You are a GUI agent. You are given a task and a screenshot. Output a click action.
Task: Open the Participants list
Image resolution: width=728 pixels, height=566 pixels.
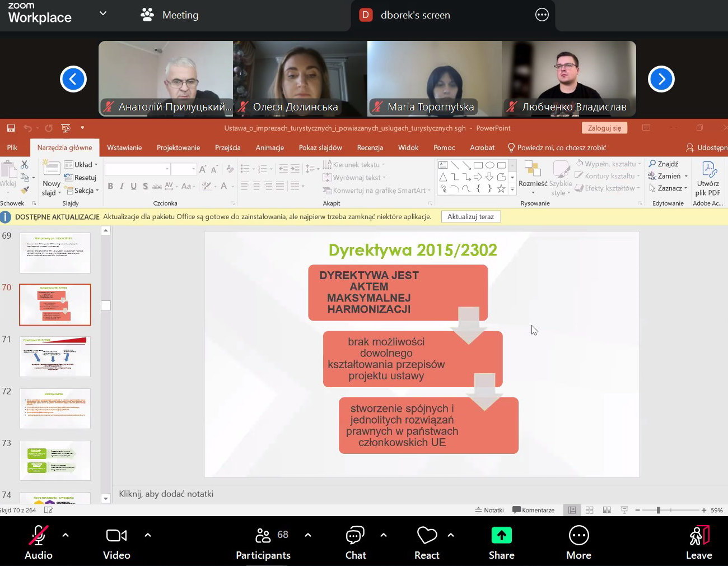(x=263, y=536)
